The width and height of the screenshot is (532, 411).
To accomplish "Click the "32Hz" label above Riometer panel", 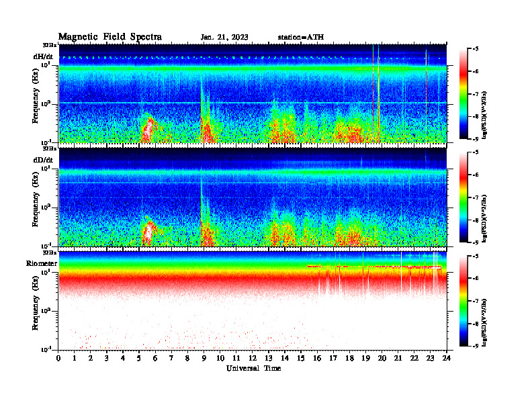I will [x=50, y=253].
